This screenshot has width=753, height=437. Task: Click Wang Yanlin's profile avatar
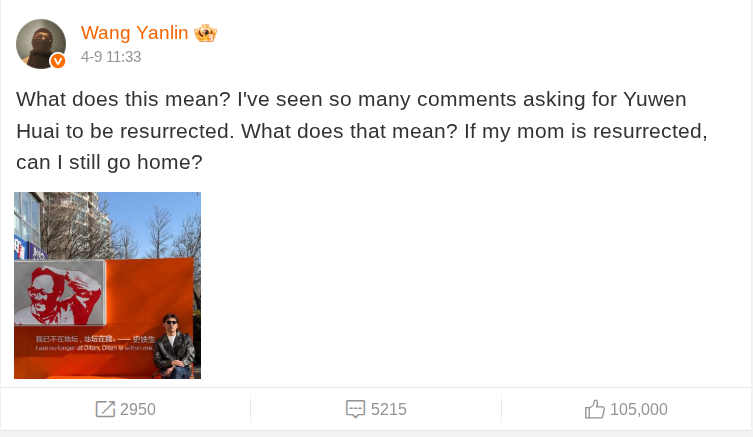coord(40,43)
